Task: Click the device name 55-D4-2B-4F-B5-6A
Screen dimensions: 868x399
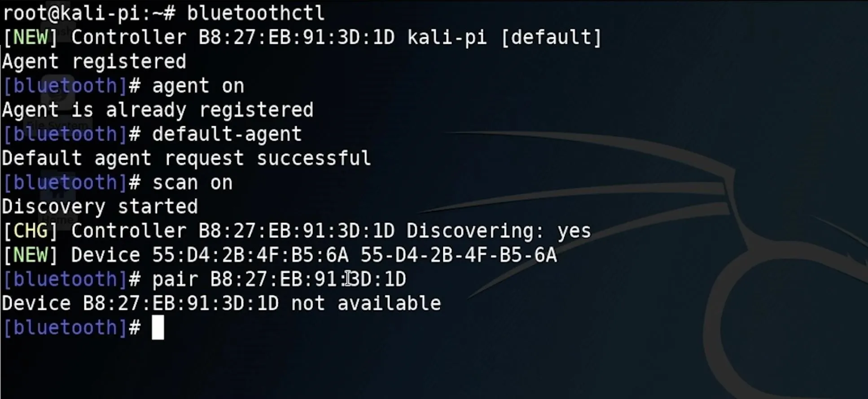Action: [x=459, y=255]
